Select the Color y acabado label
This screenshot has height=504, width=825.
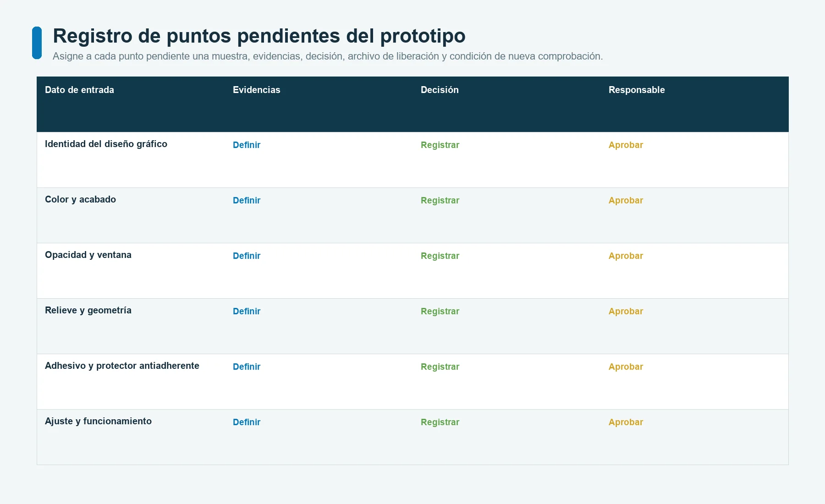[x=80, y=199]
